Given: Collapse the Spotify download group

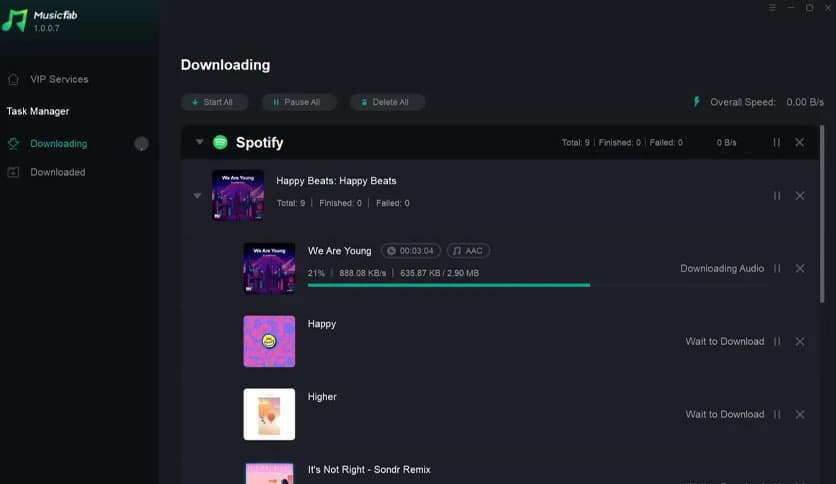Looking at the screenshot, I should (199, 142).
